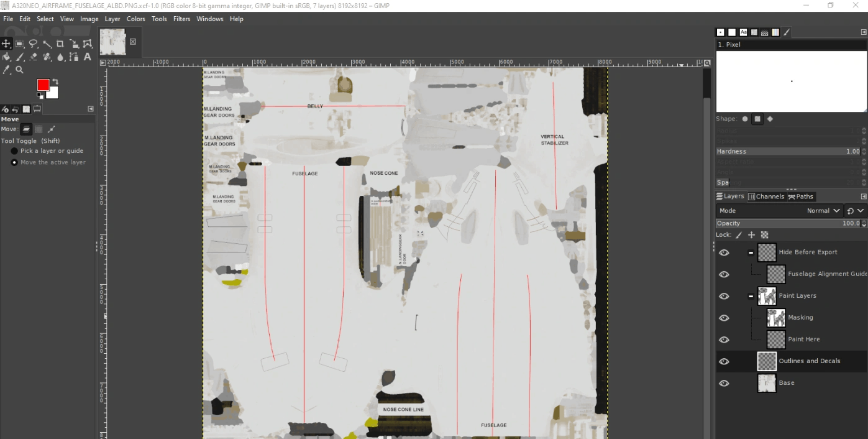Screen dimensions: 868x439
Task: Select the Masking layer
Action: (x=800, y=318)
